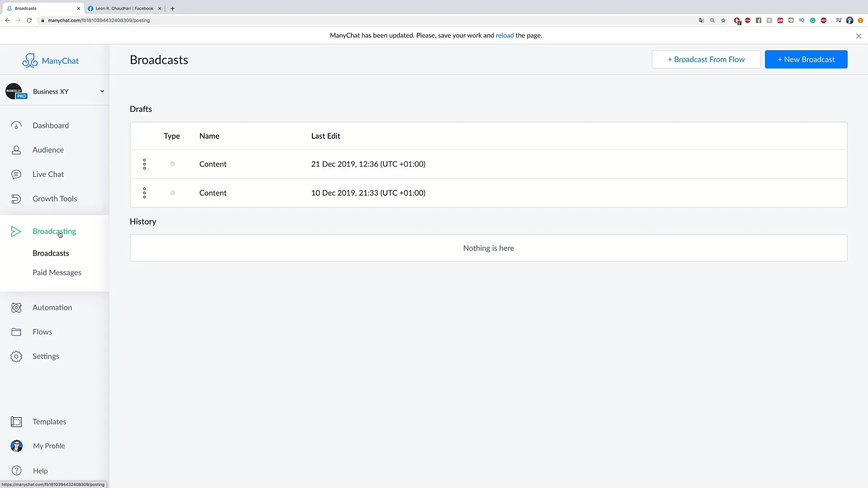Open Live Chat from the sidebar
Image resolution: width=868 pixels, height=488 pixels.
[48, 174]
